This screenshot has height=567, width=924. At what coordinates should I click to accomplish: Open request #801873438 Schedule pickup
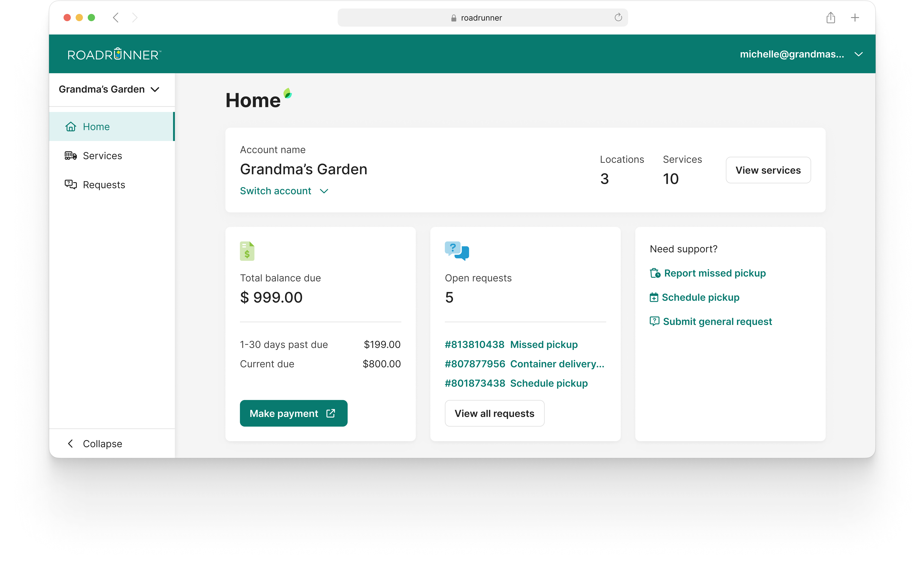coord(516,383)
